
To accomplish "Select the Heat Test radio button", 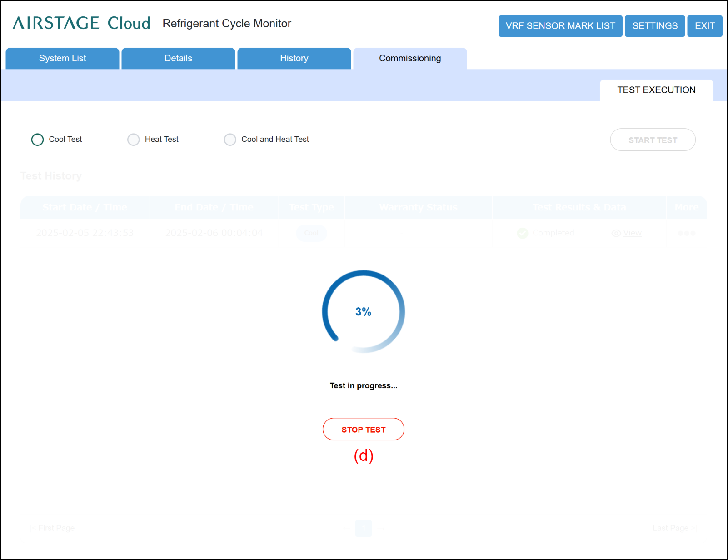I will 133,140.
